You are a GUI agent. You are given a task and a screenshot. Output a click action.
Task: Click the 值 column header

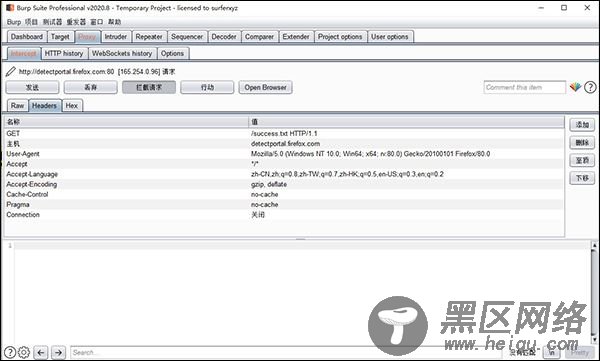(x=407, y=122)
